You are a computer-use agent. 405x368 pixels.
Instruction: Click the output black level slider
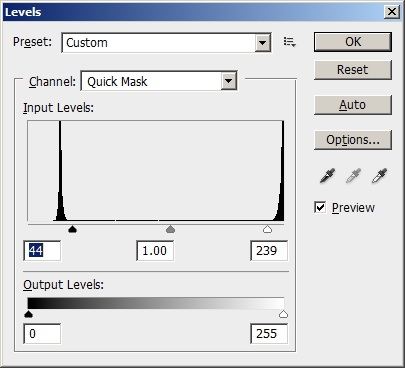[29, 314]
